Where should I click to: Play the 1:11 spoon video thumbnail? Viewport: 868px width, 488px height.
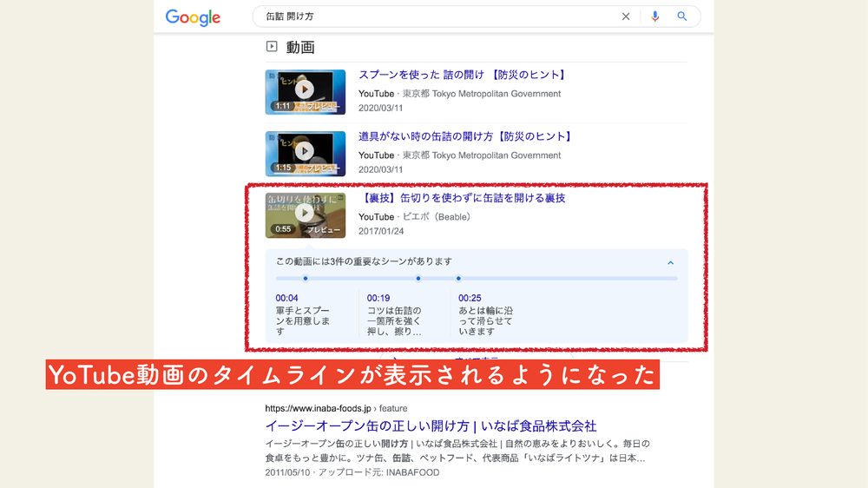(x=305, y=92)
